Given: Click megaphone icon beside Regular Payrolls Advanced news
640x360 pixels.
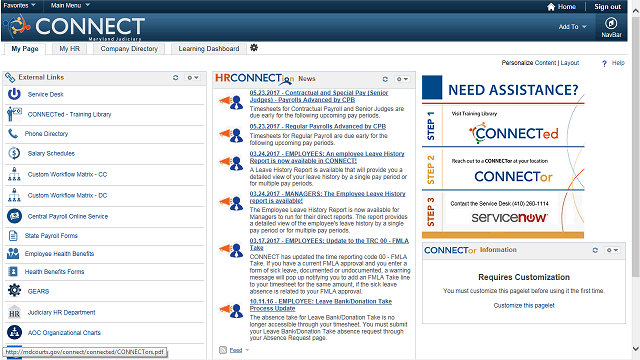Looking at the screenshot, I should pyautogui.click(x=231, y=135).
